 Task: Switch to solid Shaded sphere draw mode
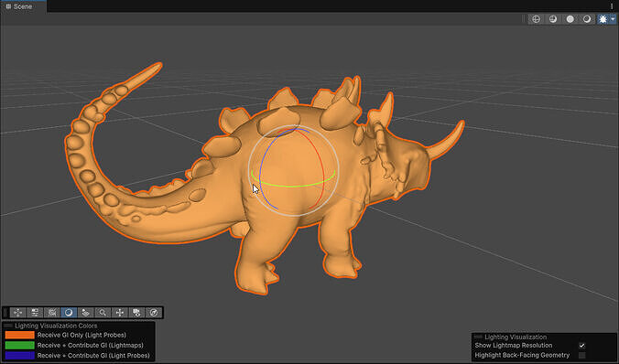570,19
